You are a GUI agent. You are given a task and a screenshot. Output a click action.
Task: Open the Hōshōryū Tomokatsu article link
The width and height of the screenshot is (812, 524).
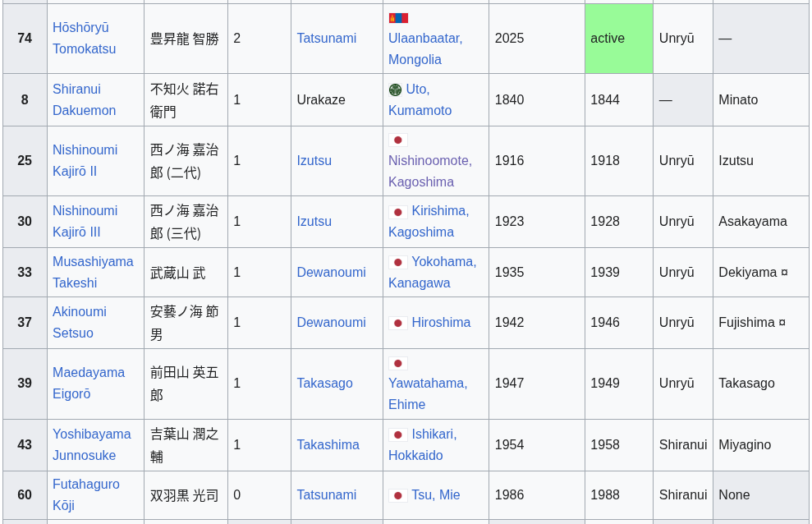(x=84, y=38)
